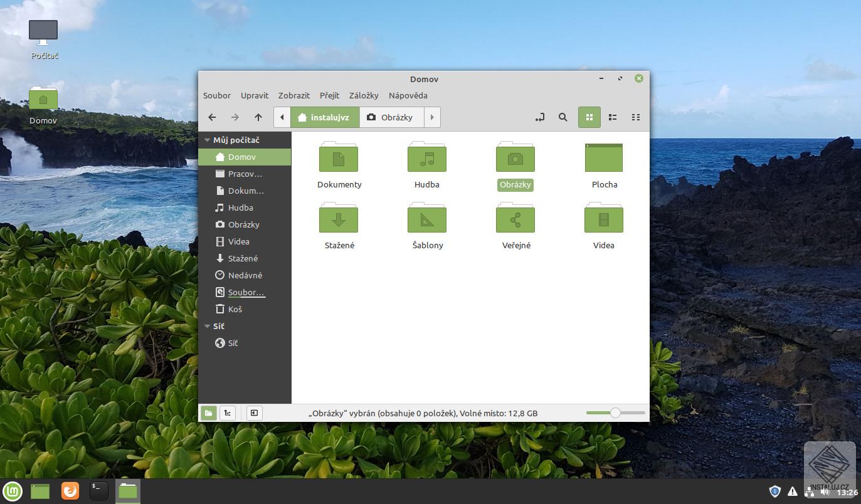Switch sidebar to places view mode
Image resolution: width=861 pixels, height=504 pixels.
pyautogui.click(x=209, y=413)
